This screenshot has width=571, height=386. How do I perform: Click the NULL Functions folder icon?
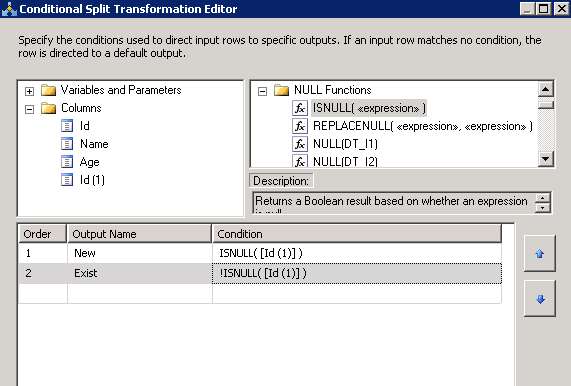click(281, 90)
